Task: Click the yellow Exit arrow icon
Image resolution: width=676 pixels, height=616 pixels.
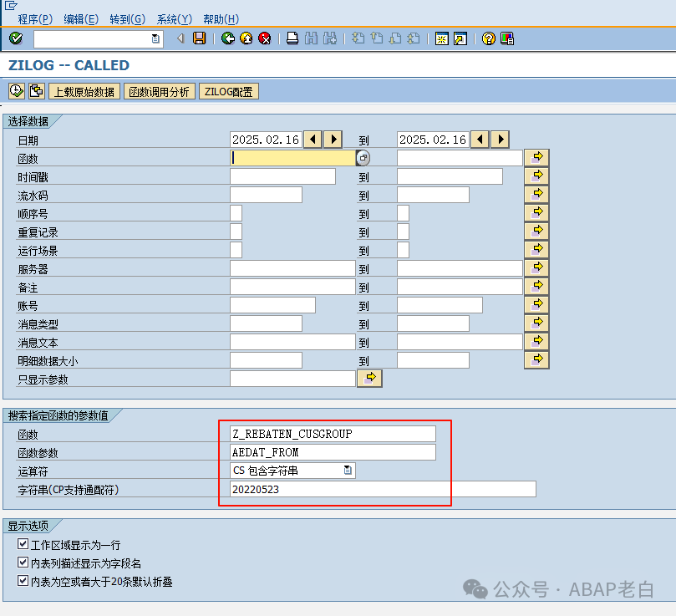Action: 247,38
